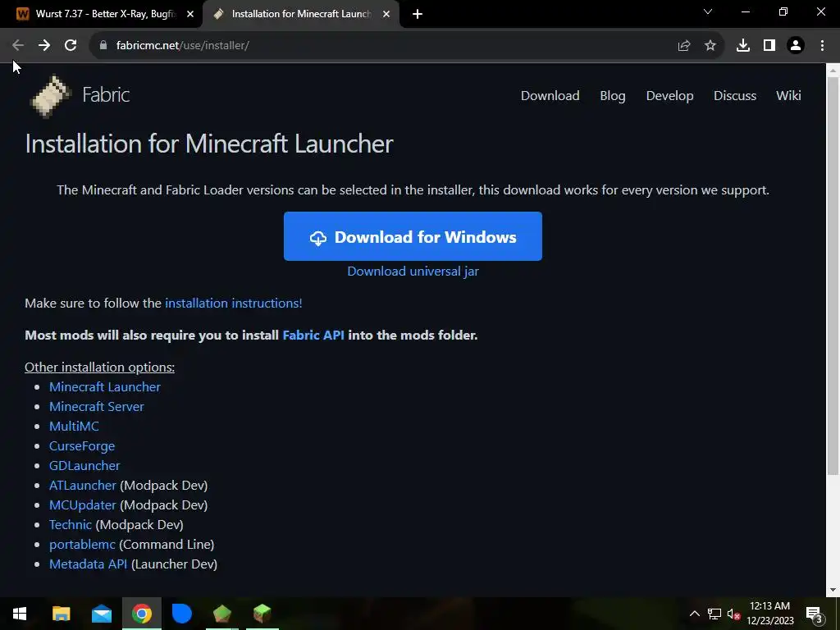
Task: Open the Discuss nav item
Action: pyautogui.click(x=735, y=96)
